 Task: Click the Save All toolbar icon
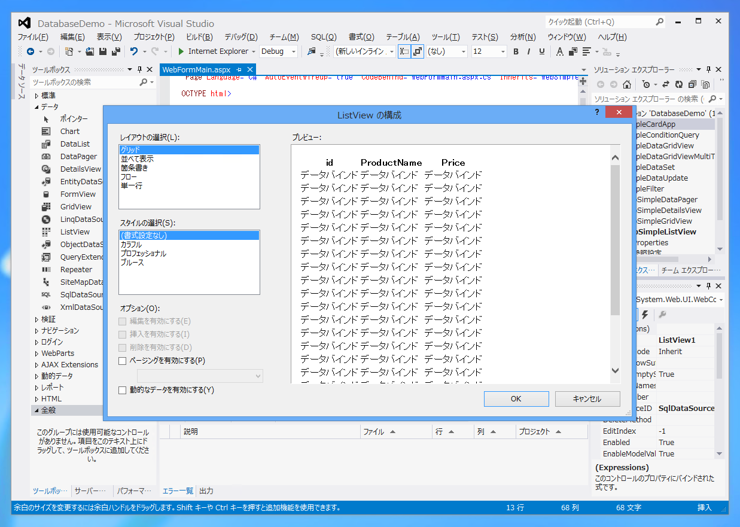tap(116, 51)
